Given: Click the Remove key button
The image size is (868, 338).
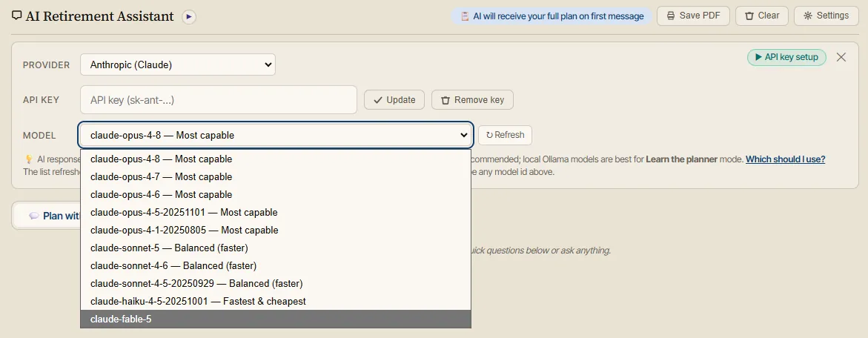Looking at the screenshot, I should [472, 100].
